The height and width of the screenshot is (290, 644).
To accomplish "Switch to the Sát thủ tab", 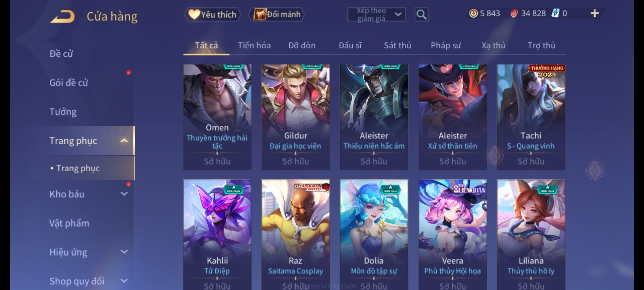I will click(x=397, y=45).
